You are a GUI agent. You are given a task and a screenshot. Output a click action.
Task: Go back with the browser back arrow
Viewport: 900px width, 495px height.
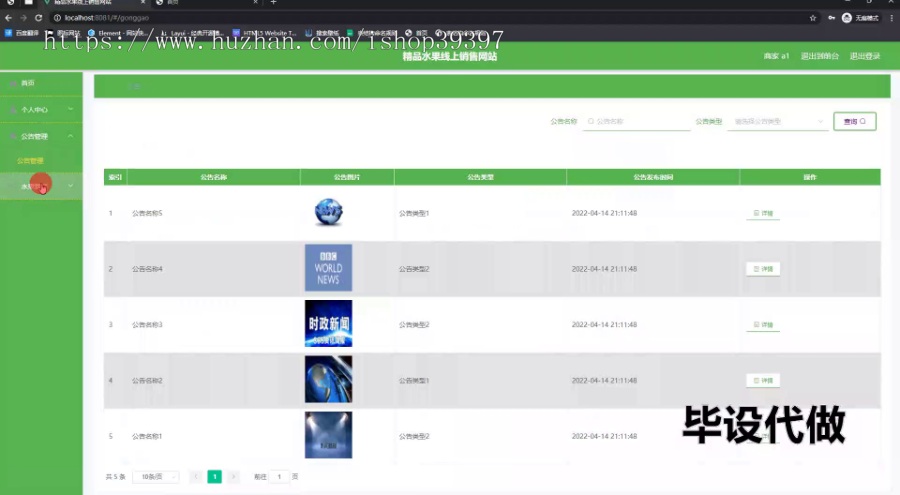click(x=9, y=18)
